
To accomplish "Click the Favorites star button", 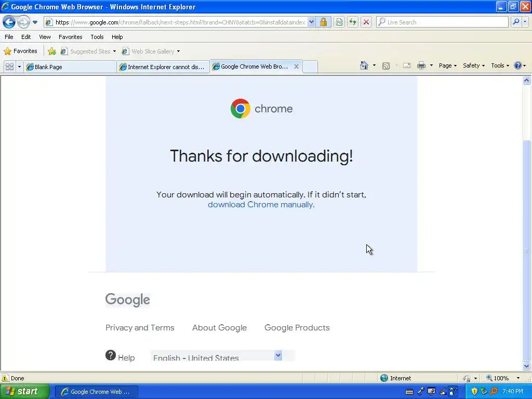I will coord(20,51).
